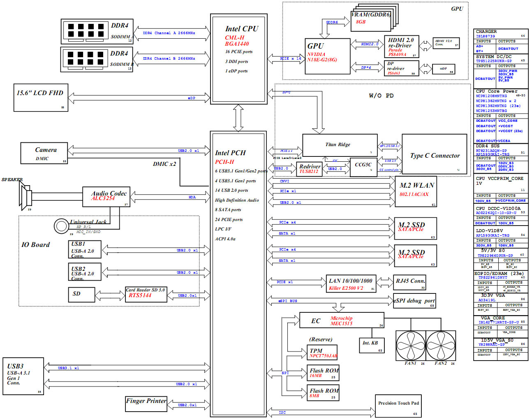Click the Redriver TUSB212 block

[310, 168]
